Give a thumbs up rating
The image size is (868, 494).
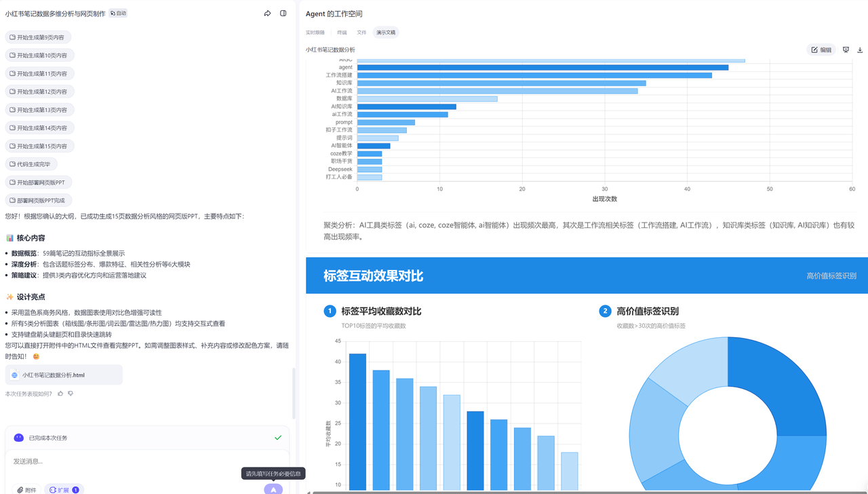pos(60,394)
